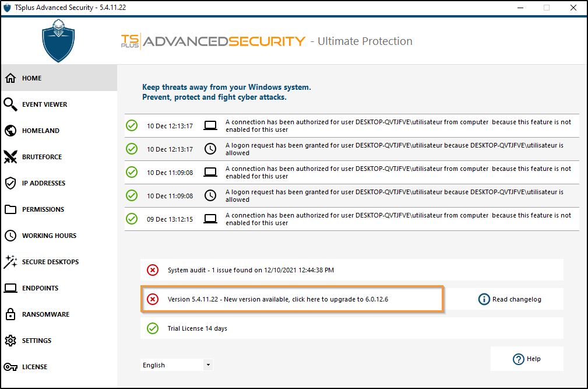Open License using the key icon
588x389 pixels.
10,366
